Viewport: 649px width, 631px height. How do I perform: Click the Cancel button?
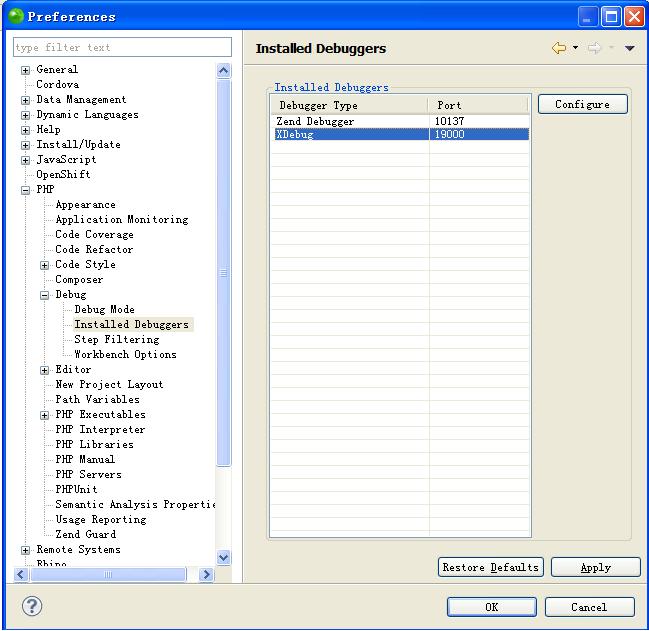pos(589,607)
